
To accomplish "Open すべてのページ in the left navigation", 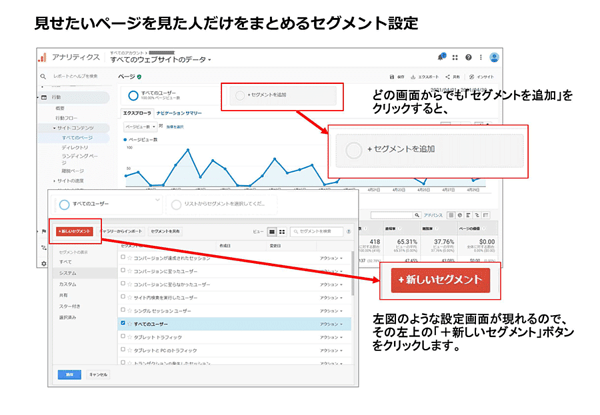I will (x=77, y=138).
